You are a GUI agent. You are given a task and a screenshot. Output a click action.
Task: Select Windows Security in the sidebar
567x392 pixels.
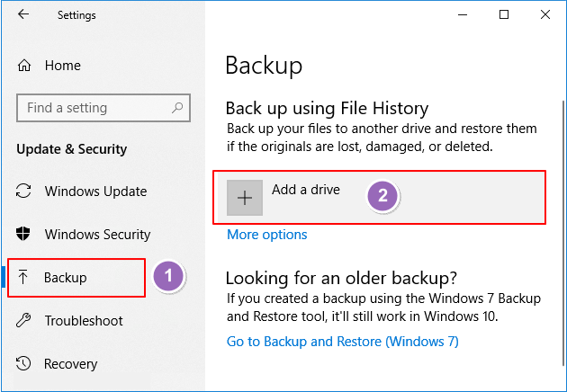[x=97, y=235]
